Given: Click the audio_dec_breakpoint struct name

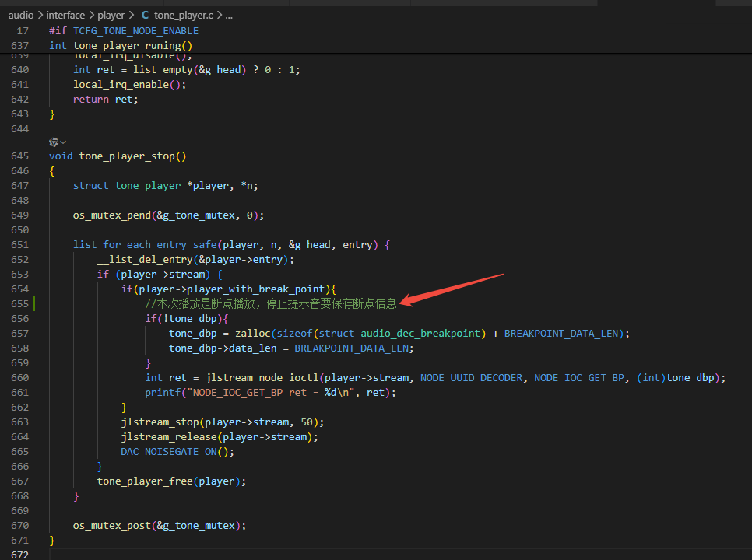Looking at the screenshot, I should (420, 334).
